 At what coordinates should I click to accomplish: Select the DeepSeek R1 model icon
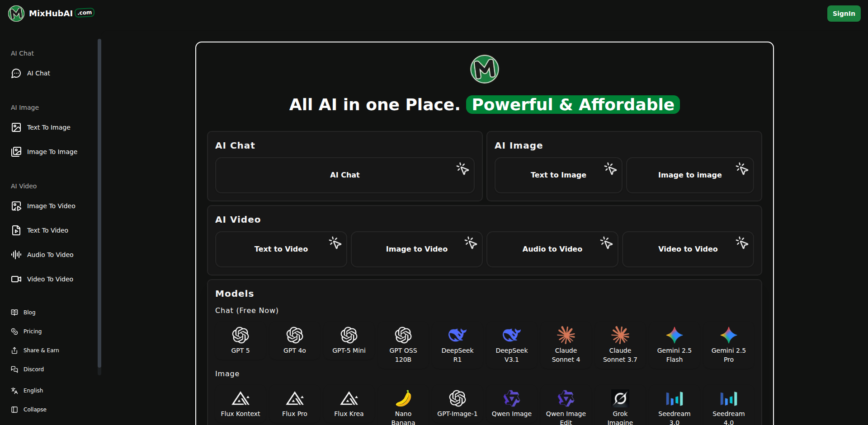pyautogui.click(x=458, y=335)
